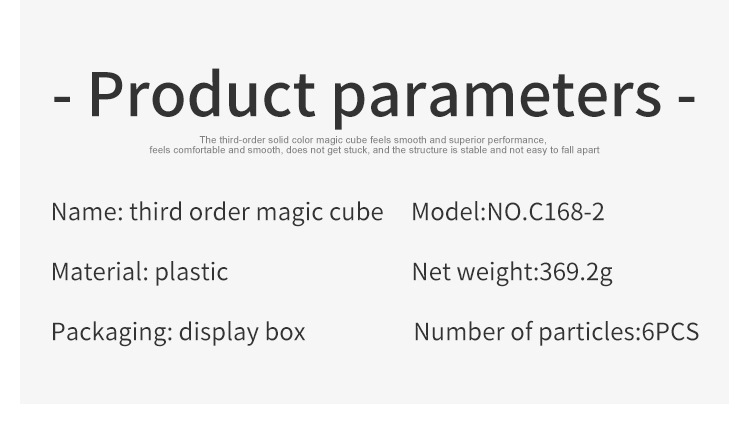Click the word "parameters" in the heading
The height and width of the screenshot is (424, 750).
(497, 93)
